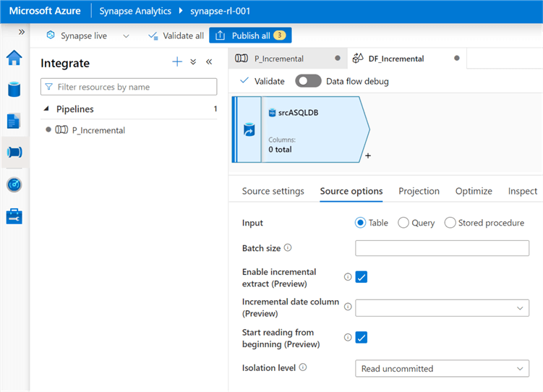The height and width of the screenshot is (392, 543).
Task: Select the Table input radio button
Action: click(x=360, y=223)
